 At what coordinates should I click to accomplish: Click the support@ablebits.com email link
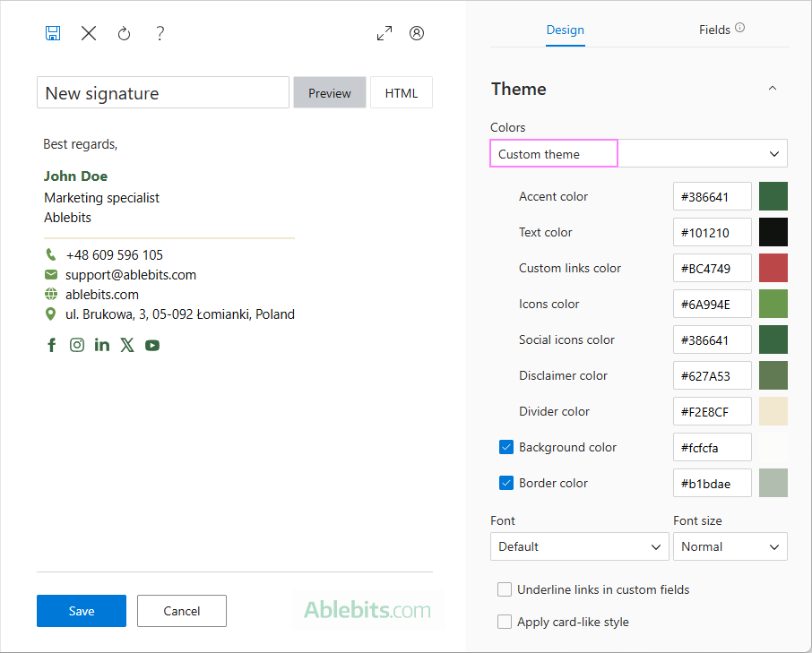coord(131,274)
